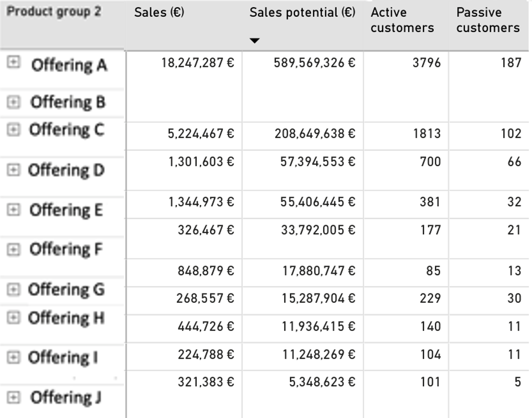Select the Offering A label
This screenshot has height=418, width=532.
[x=69, y=65]
